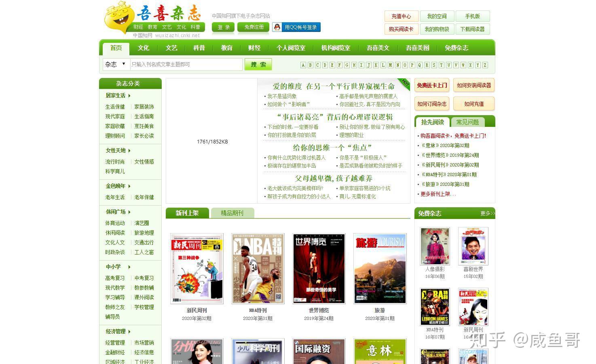Open the 新民周刊 2020年第02期 cover
The height and width of the screenshot is (364, 596).
point(197,268)
